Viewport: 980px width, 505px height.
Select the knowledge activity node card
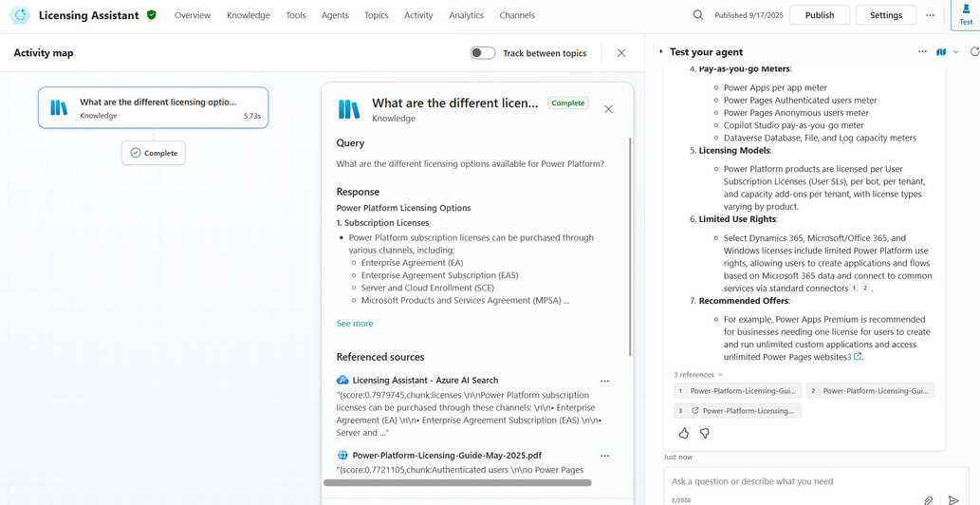153,107
